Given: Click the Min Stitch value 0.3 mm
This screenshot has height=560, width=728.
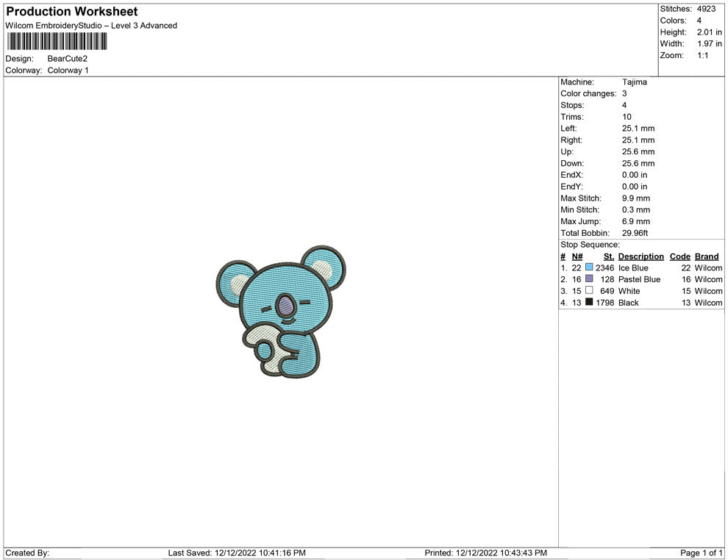Looking at the screenshot, I should click(x=636, y=209).
